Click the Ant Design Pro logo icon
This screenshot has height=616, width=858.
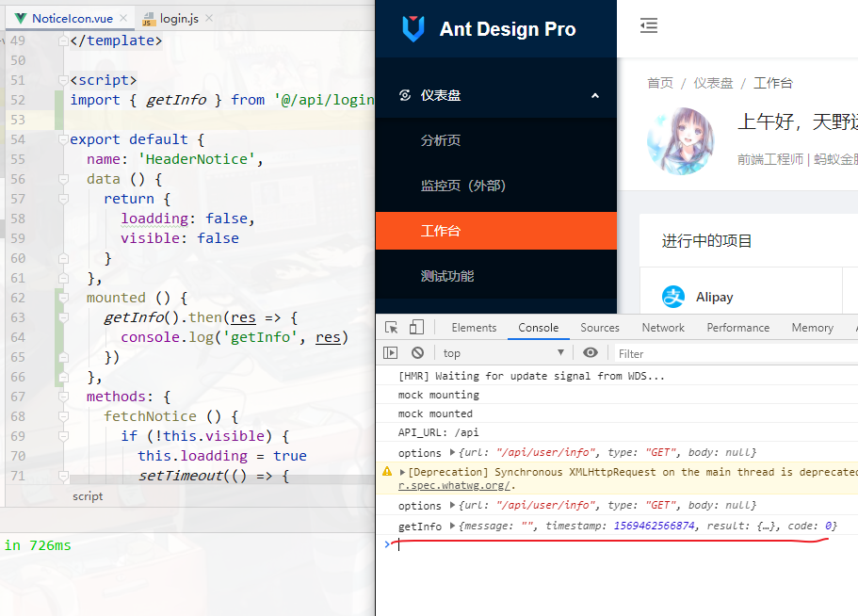pos(413,29)
